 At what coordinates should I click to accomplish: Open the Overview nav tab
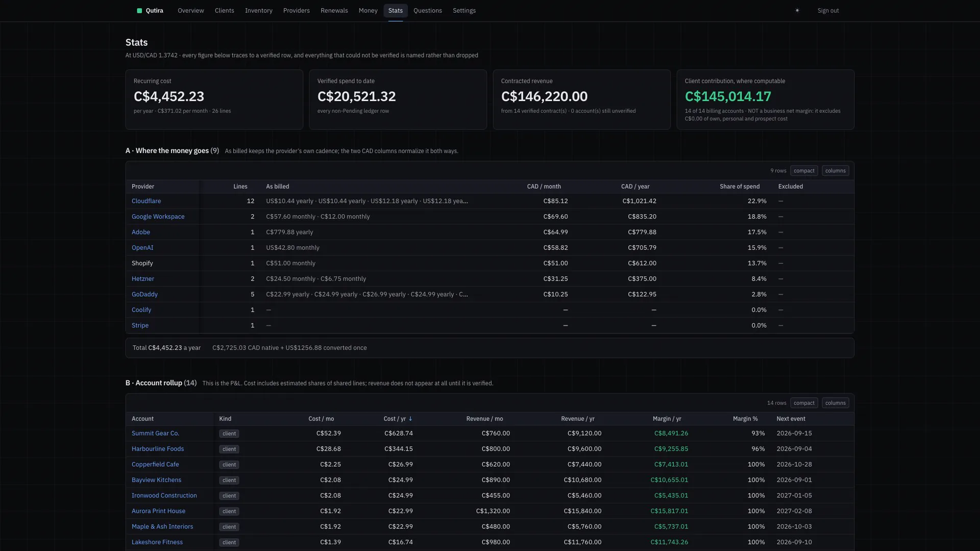[191, 11]
